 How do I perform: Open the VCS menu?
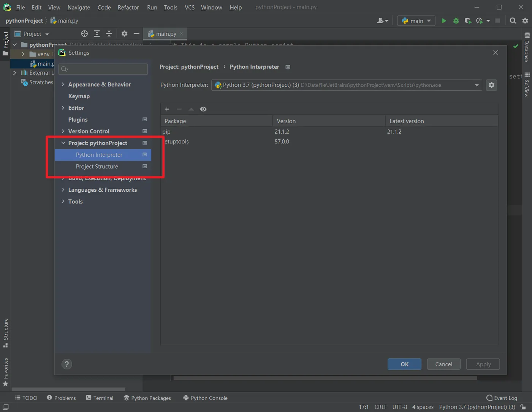(190, 7)
